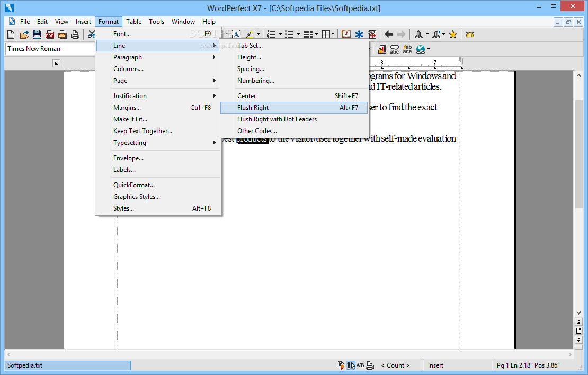Click the yellow star favorites icon
Image resolution: width=588 pixels, height=375 pixels.
453,34
